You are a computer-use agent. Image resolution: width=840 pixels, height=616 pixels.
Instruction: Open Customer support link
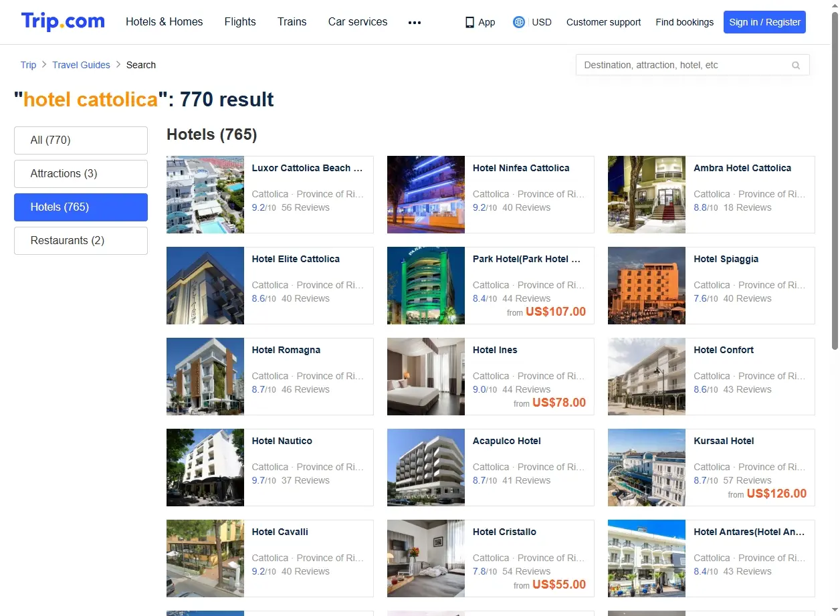[x=603, y=22]
